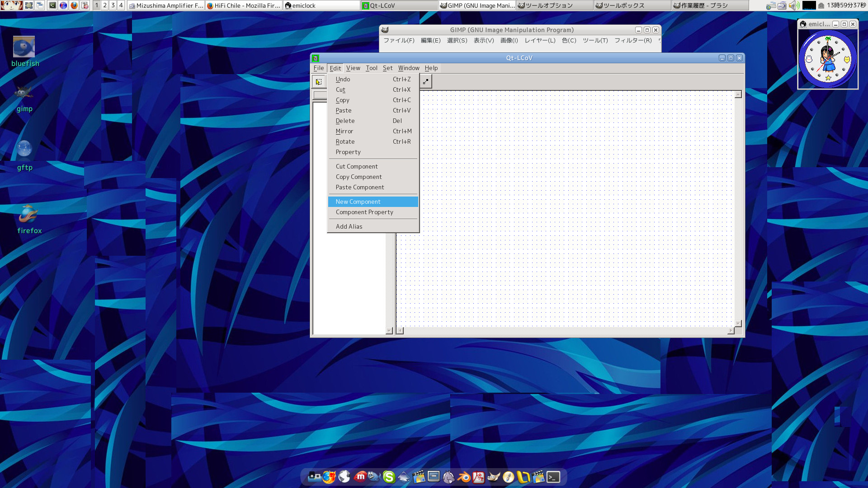Open Skype from the bottom dock

click(389, 477)
